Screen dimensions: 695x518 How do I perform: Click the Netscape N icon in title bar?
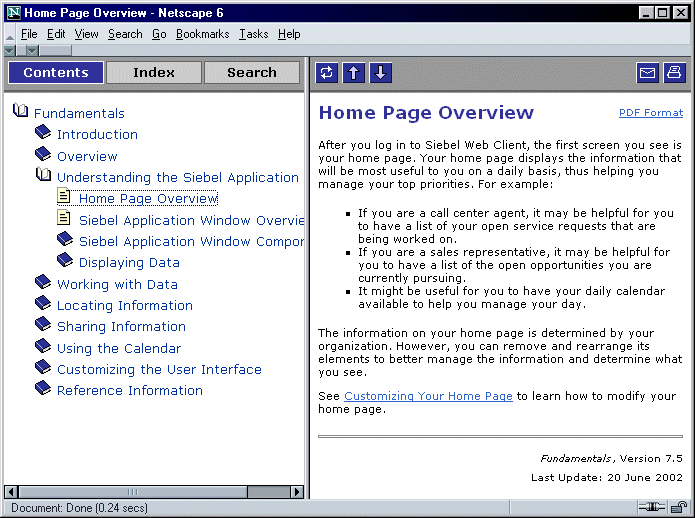14,12
